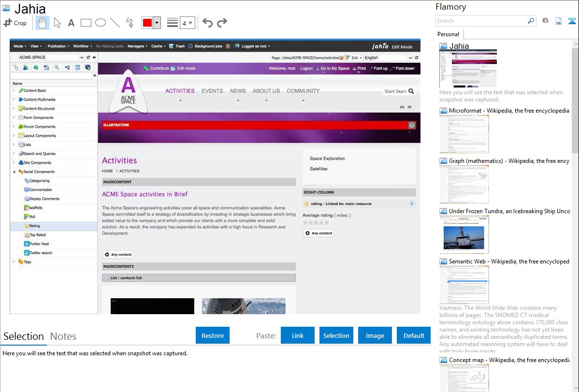Select the text annotation tool
The height and width of the screenshot is (392, 579).
[71, 23]
